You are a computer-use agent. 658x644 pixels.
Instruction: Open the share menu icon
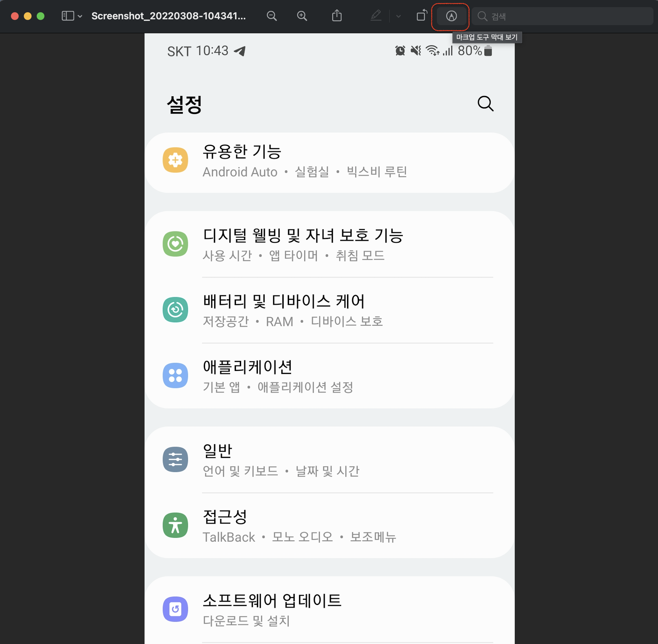click(337, 16)
